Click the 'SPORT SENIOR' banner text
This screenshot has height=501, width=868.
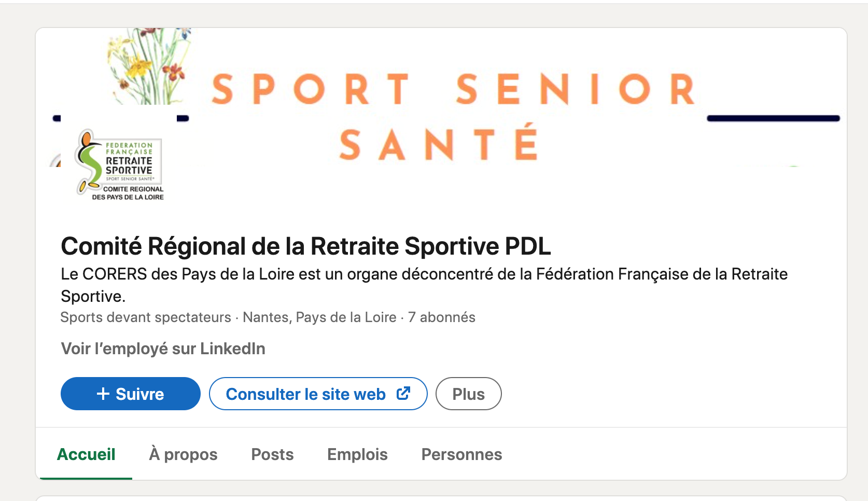pos(453,89)
